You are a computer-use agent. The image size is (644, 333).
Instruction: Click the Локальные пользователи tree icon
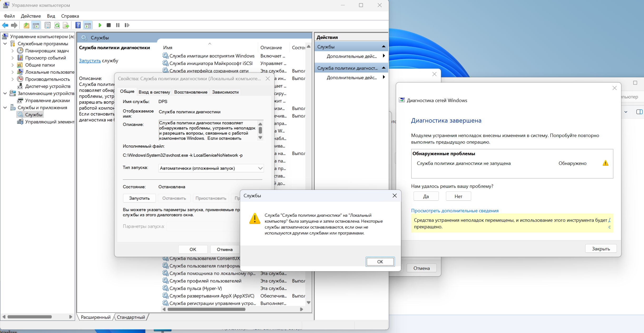pos(20,72)
